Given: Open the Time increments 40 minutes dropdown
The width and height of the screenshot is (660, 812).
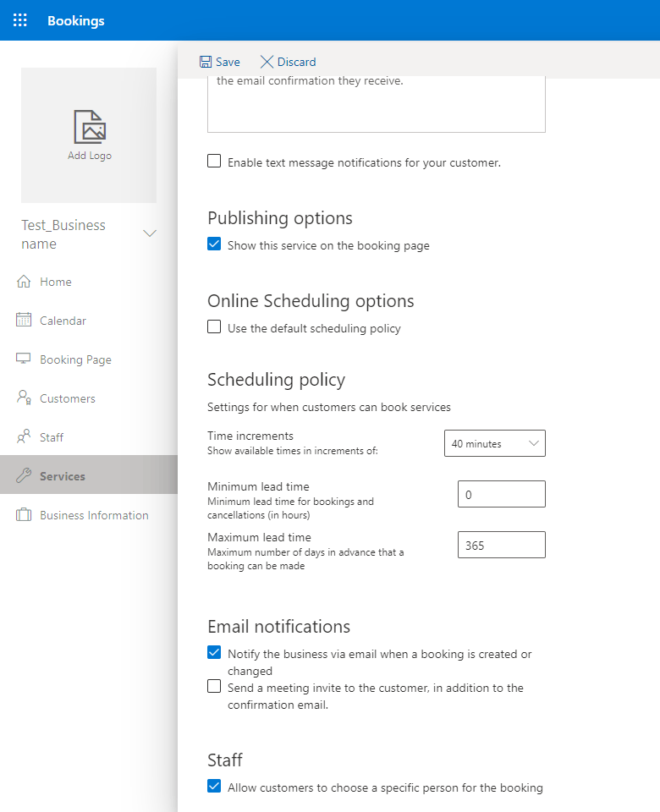Looking at the screenshot, I should click(x=495, y=443).
